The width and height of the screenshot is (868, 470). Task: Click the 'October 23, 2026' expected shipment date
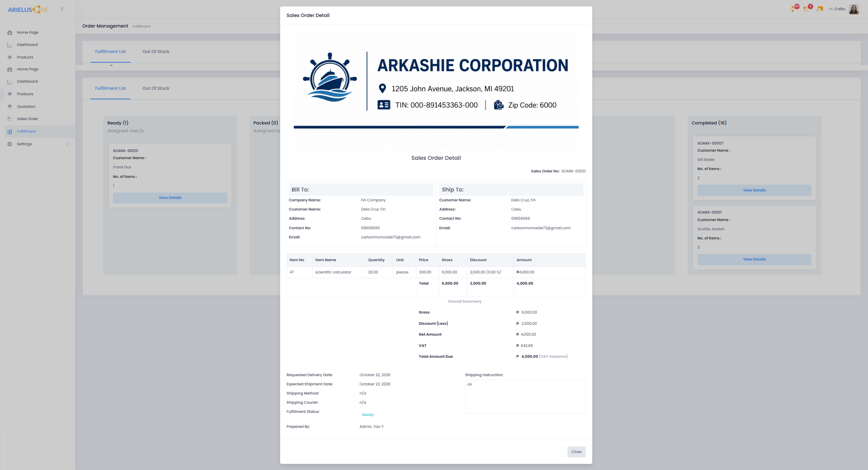(375, 384)
